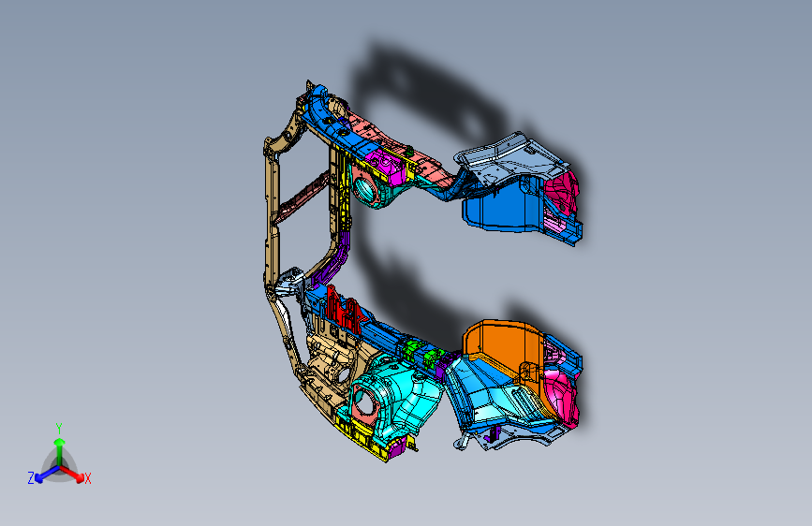The width and height of the screenshot is (812, 526).
Task: Click the green Y axis arrow of triad
Action: pos(60,450)
